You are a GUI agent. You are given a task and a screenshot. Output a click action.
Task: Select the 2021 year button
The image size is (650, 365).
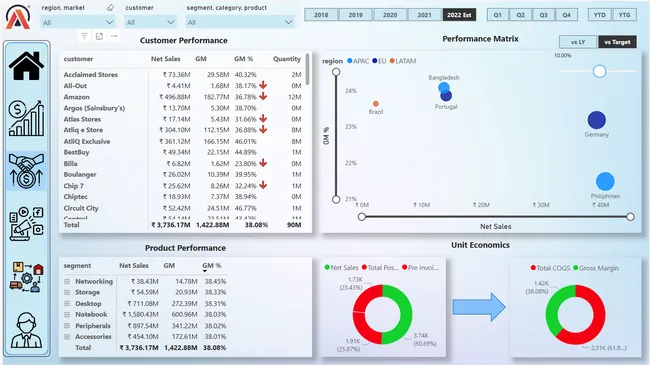(x=424, y=15)
